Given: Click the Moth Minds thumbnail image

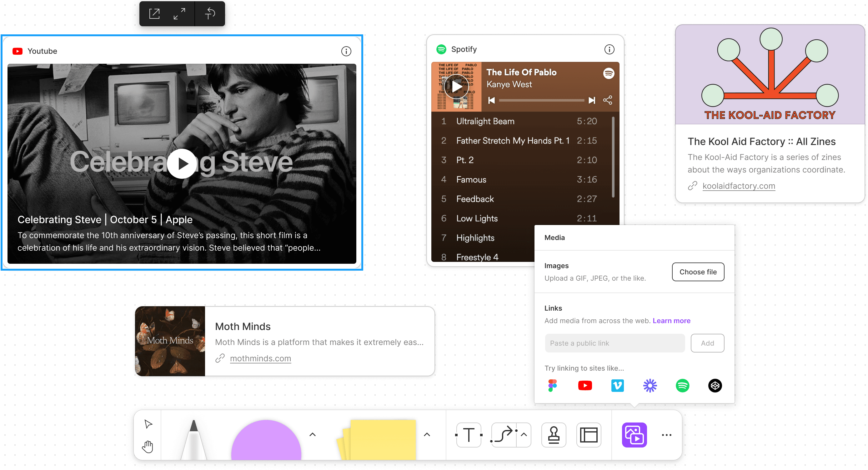Looking at the screenshot, I should (x=170, y=341).
